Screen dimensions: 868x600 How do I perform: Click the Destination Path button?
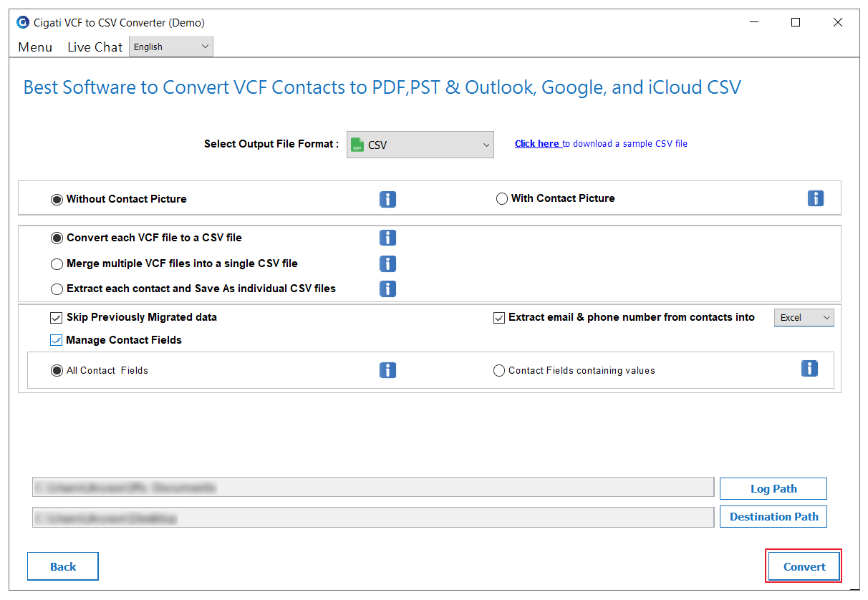[773, 516]
